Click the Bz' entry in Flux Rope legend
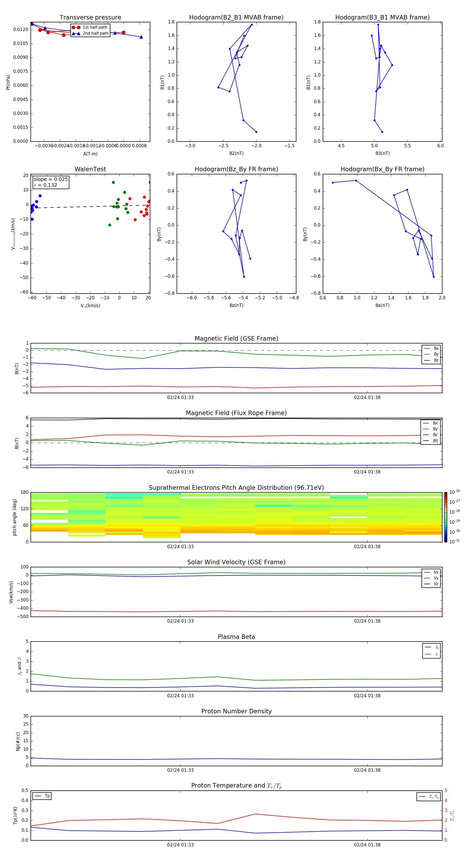Screen dimensions: 473x868 click(431, 435)
